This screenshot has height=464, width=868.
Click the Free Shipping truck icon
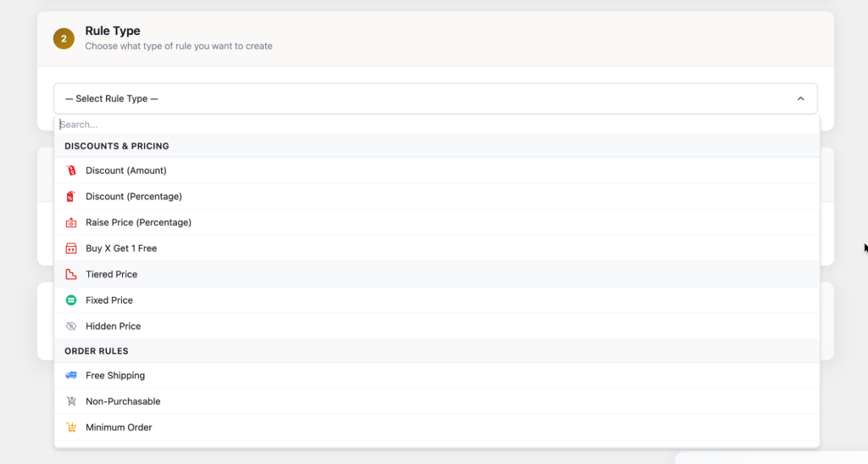tap(71, 376)
